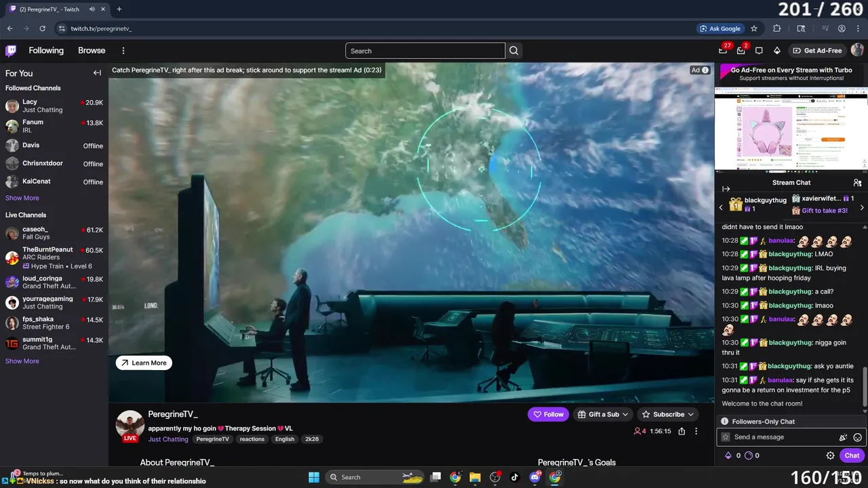The image size is (868, 488).
Task: Open Chrome three-dot menu
Action: (858, 28)
